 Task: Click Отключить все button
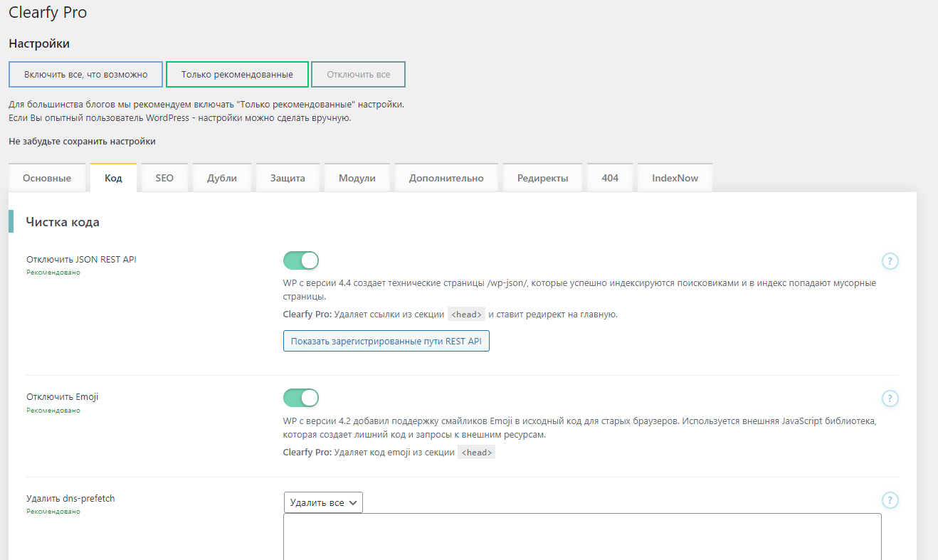point(359,74)
